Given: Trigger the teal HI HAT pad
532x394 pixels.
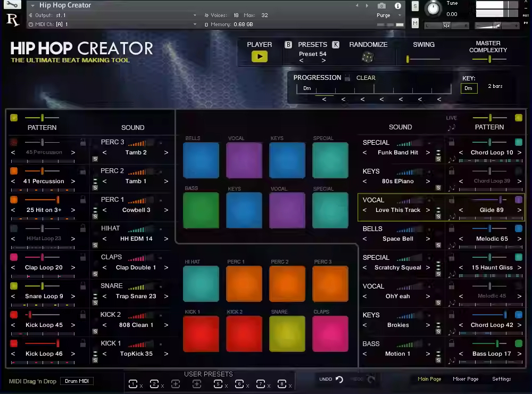Looking at the screenshot, I should pos(201,284).
